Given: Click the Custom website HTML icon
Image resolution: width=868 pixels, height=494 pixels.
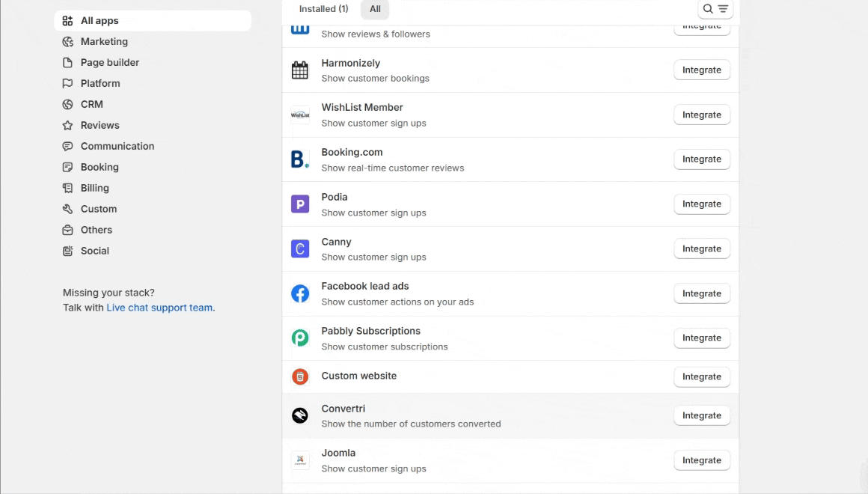Looking at the screenshot, I should point(300,376).
